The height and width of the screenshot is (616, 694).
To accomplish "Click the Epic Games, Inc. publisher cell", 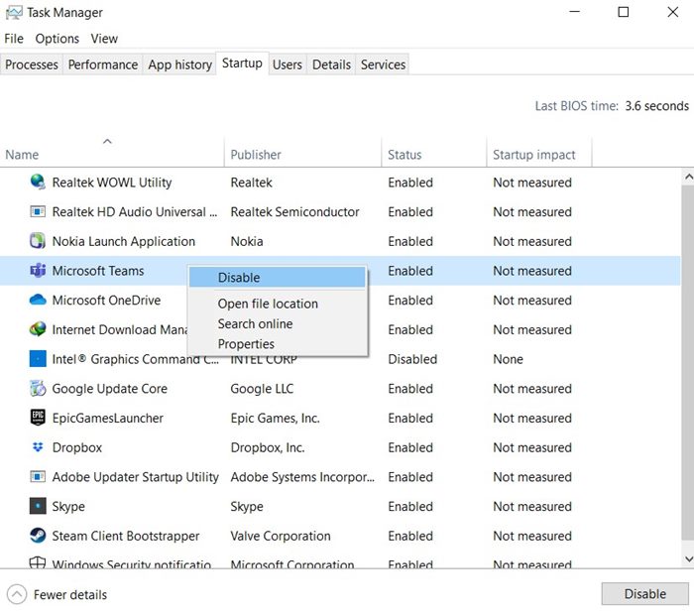I will (275, 418).
